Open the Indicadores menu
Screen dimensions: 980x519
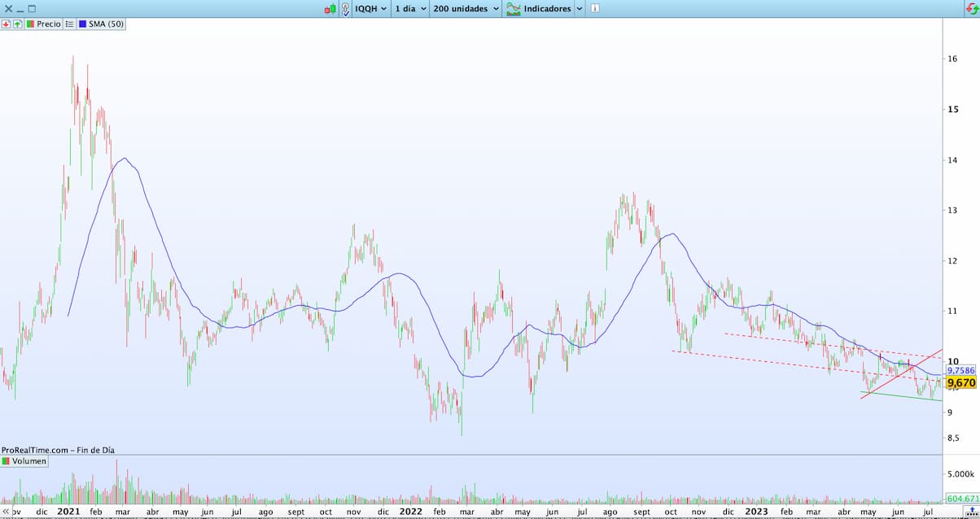point(549,9)
